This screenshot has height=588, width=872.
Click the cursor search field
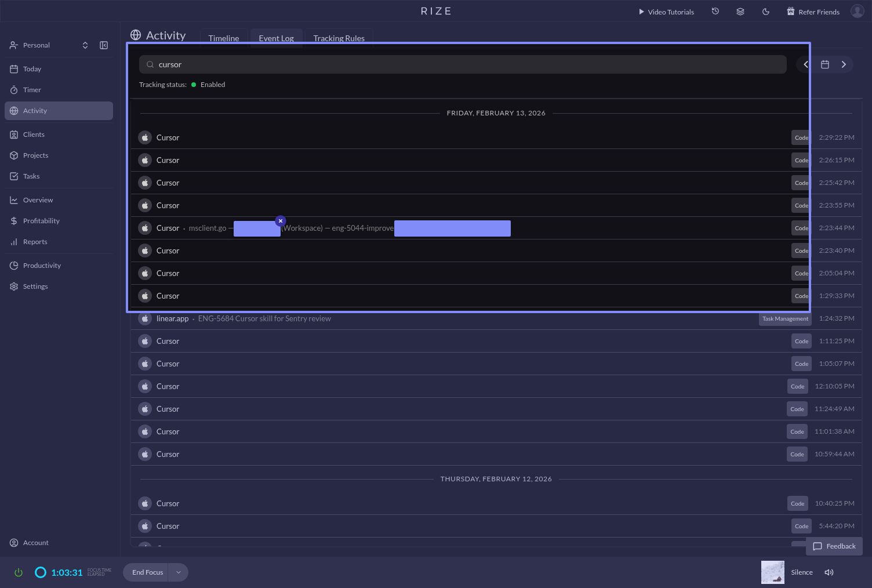coord(464,64)
